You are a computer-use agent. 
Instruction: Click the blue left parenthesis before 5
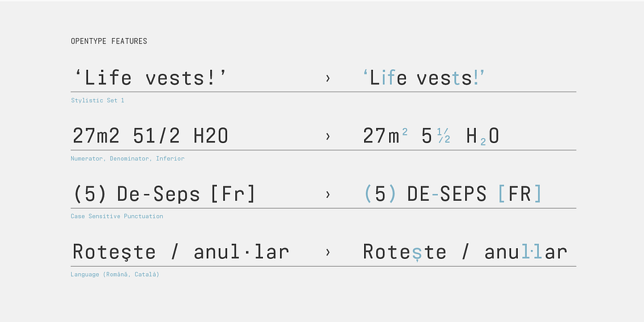pyautogui.click(x=367, y=194)
